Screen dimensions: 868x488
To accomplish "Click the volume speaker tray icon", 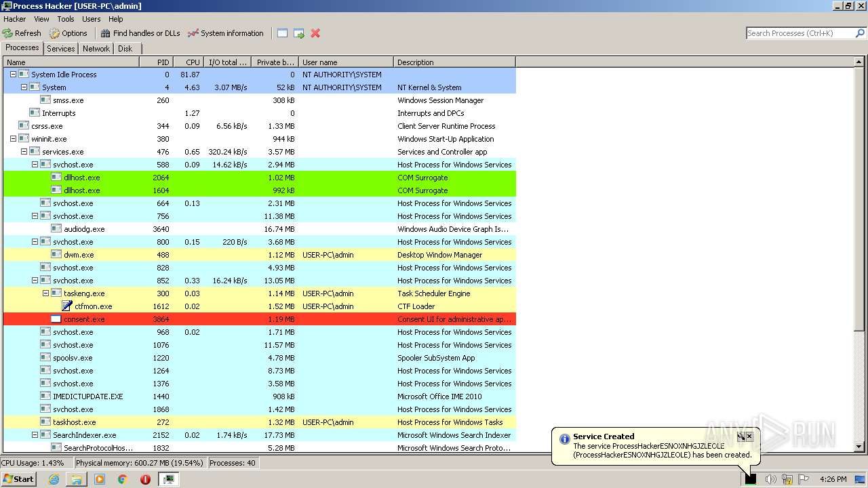I will (x=770, y=479).
